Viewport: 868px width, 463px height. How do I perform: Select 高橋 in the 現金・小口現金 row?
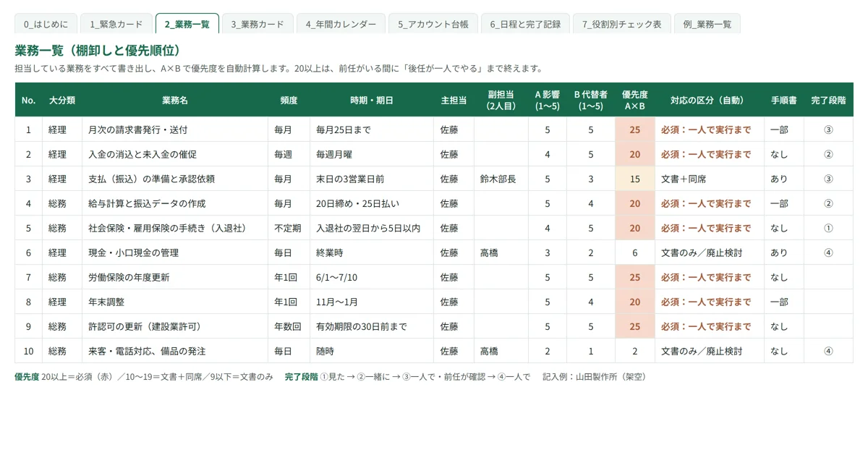click(x=501, y=252)
